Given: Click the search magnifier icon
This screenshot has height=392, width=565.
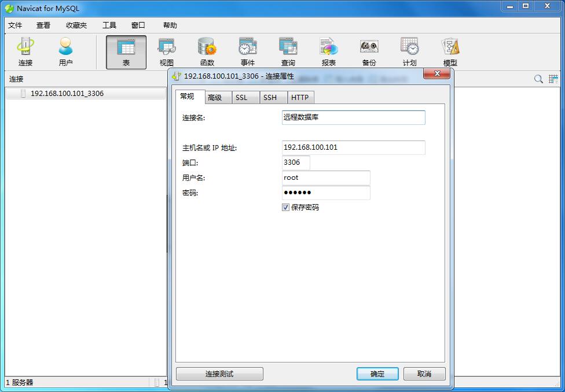Looking at the screenshot, I should tap(538, 78).
